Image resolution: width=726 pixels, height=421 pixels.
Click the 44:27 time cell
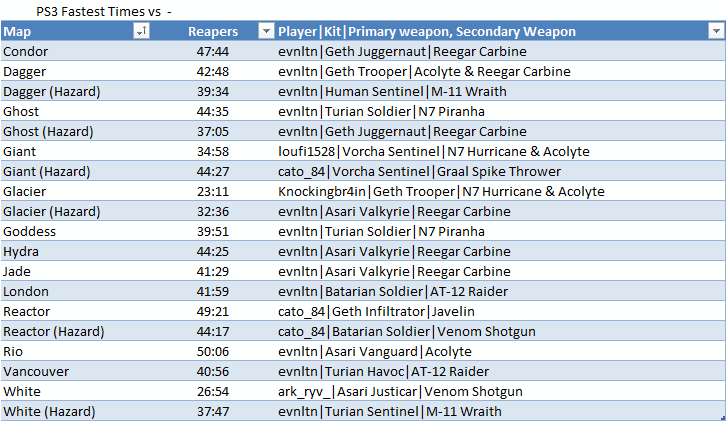pyautogui.click(x=213, y=171)
